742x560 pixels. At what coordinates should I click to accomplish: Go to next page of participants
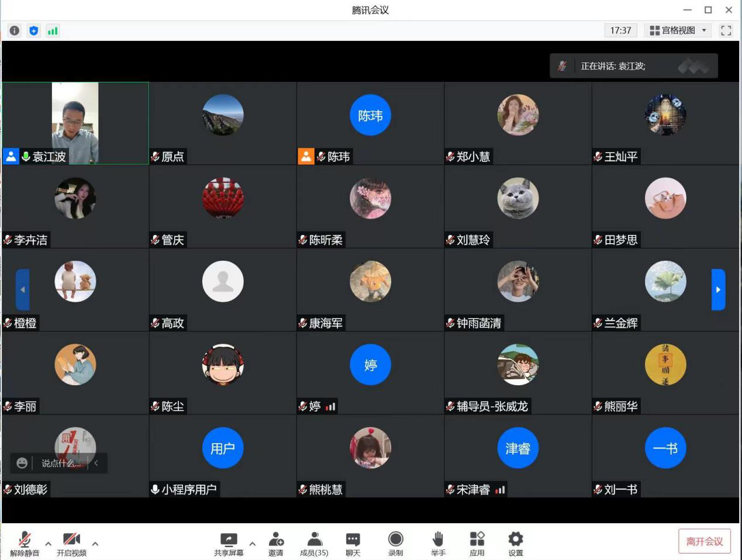(718, 289)
